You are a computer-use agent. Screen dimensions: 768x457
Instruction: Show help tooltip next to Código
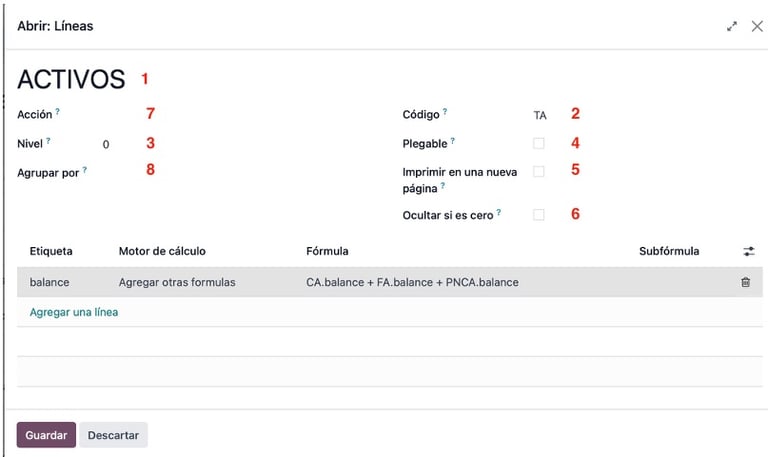click(x=445, y=112)
